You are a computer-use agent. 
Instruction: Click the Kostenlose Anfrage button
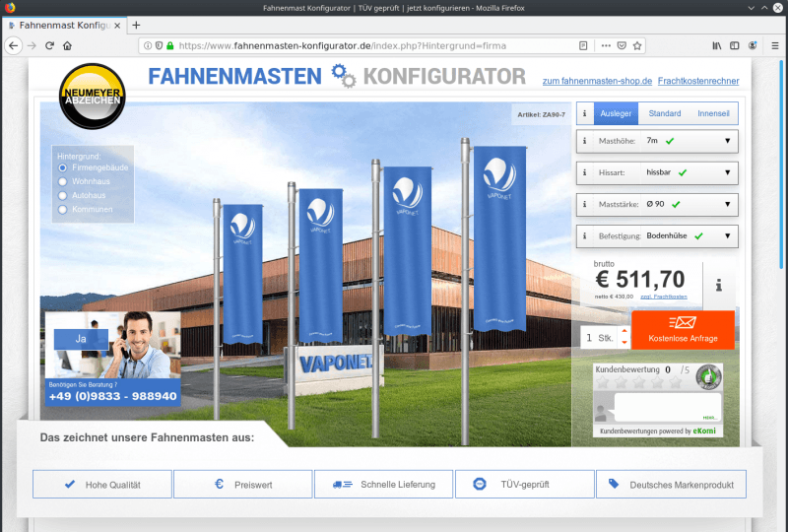(683, 330)
